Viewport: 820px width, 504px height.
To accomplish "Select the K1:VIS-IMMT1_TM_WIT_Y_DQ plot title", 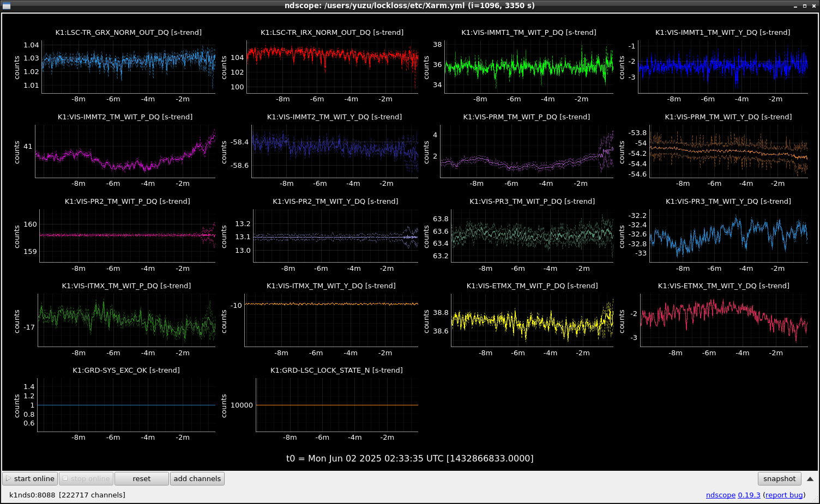I will point(723,32).
